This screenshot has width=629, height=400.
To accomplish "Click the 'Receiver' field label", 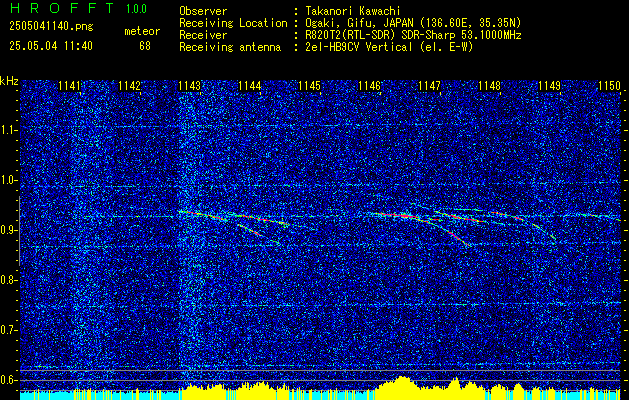I will coord(203,35).
